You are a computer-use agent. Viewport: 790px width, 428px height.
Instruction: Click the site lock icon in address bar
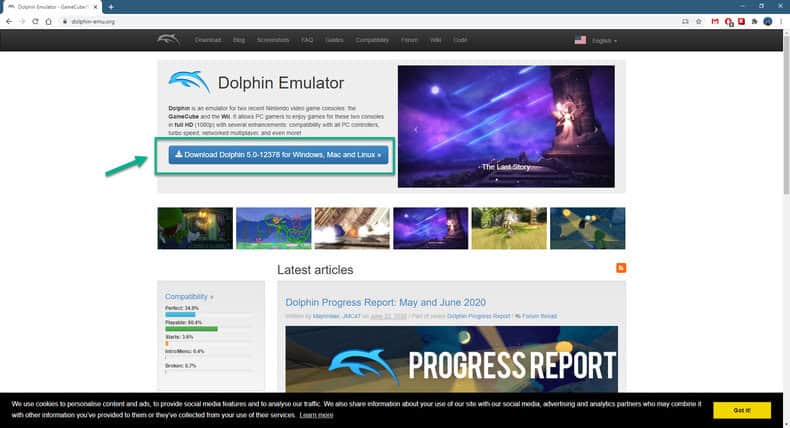click(64, 21)
